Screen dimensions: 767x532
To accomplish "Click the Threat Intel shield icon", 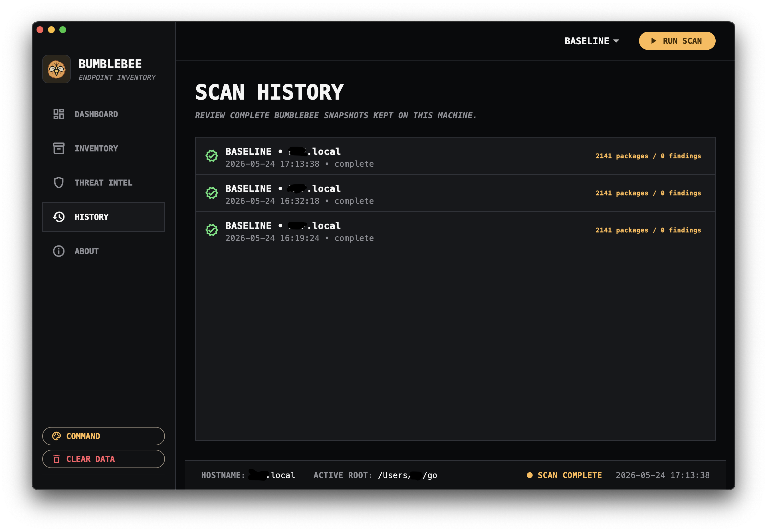I will tap(59, 183).
